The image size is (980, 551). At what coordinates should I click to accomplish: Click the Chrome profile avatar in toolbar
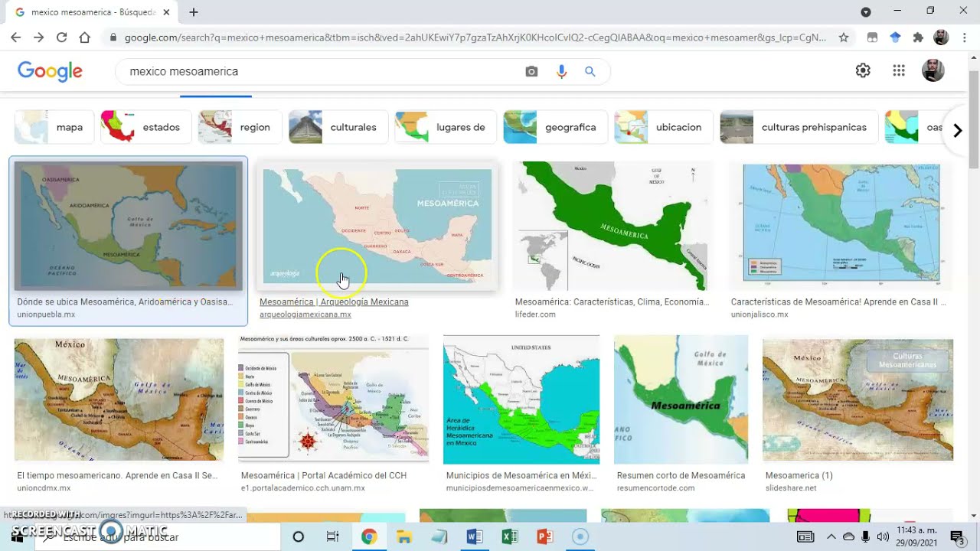point(941,37)
